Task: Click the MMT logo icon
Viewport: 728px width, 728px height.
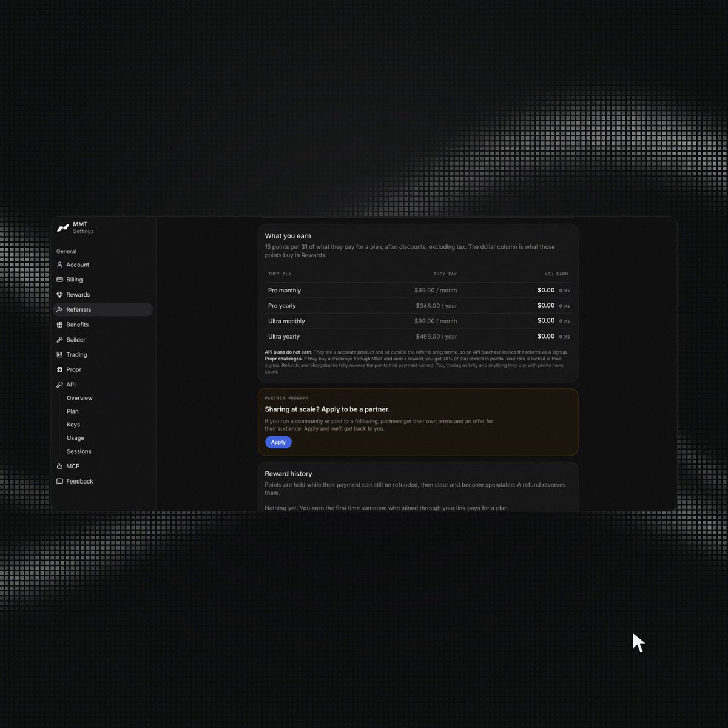Action: click(63, 228)
